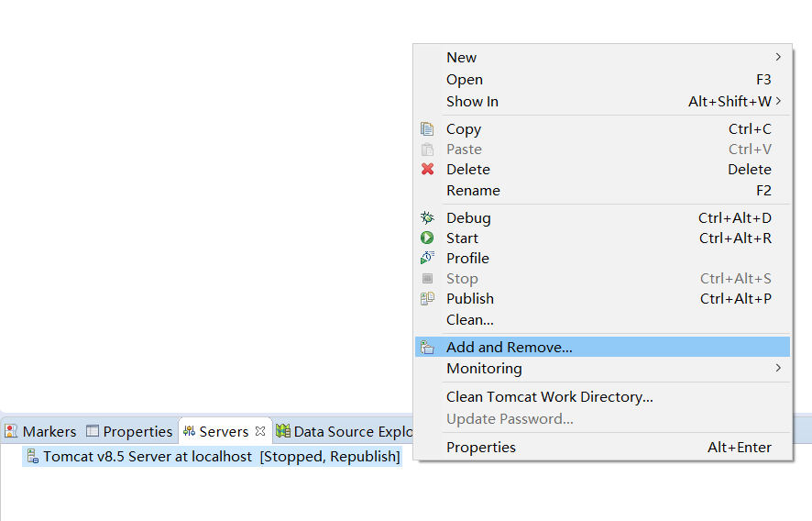Expand the Monitoring submenu arrow
812x521 pixels.
(x=778, y=369)
